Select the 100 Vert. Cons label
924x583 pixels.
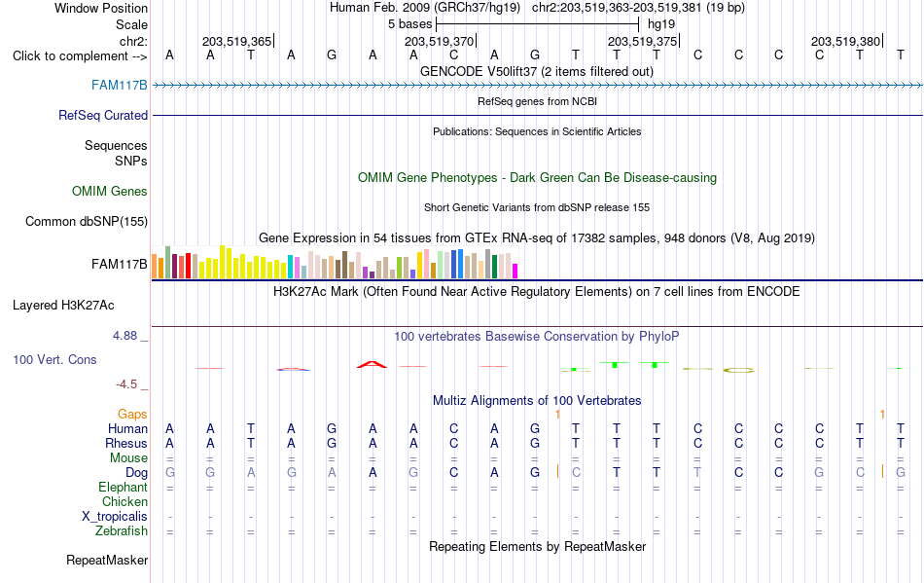point(54,359)
